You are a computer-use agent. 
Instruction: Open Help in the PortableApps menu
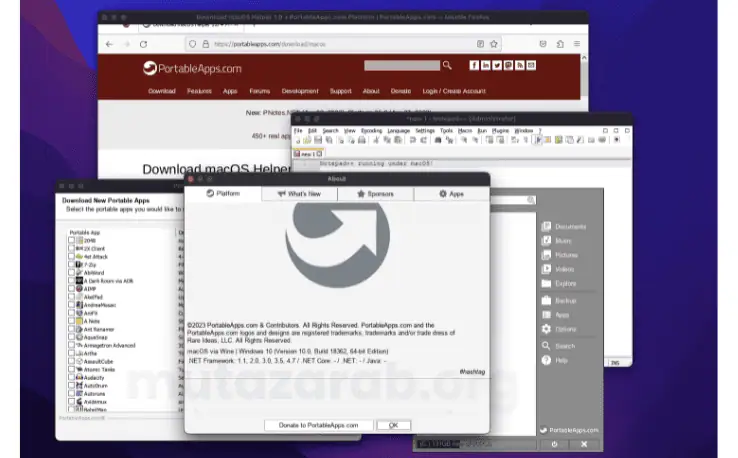(554, 360)
